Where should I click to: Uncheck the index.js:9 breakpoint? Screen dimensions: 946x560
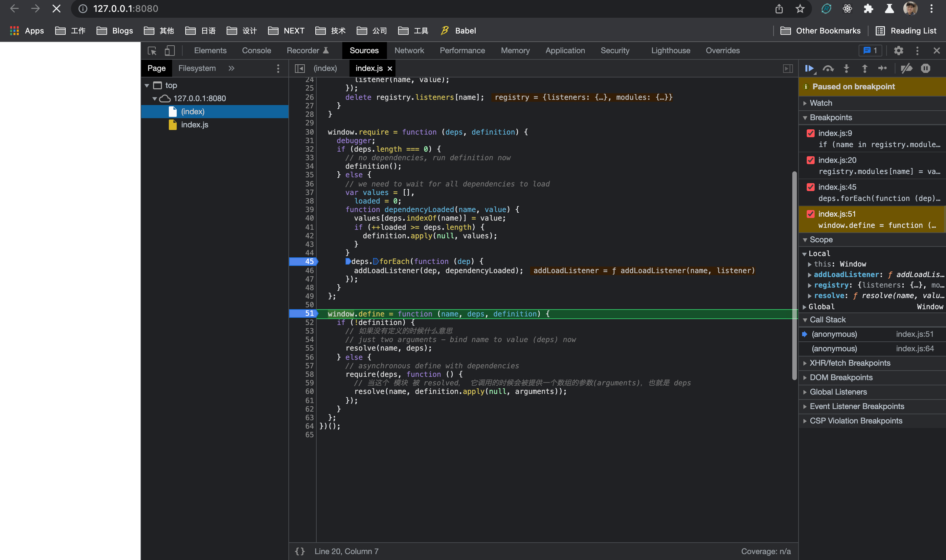pos(810,133)
